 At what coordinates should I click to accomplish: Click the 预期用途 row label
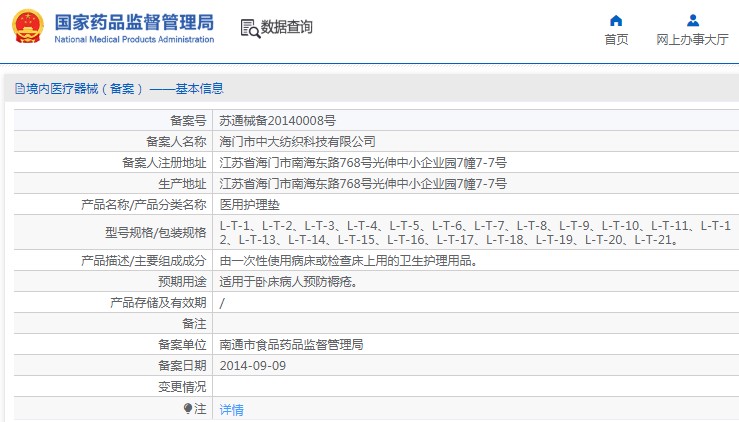tap(182, 281)
